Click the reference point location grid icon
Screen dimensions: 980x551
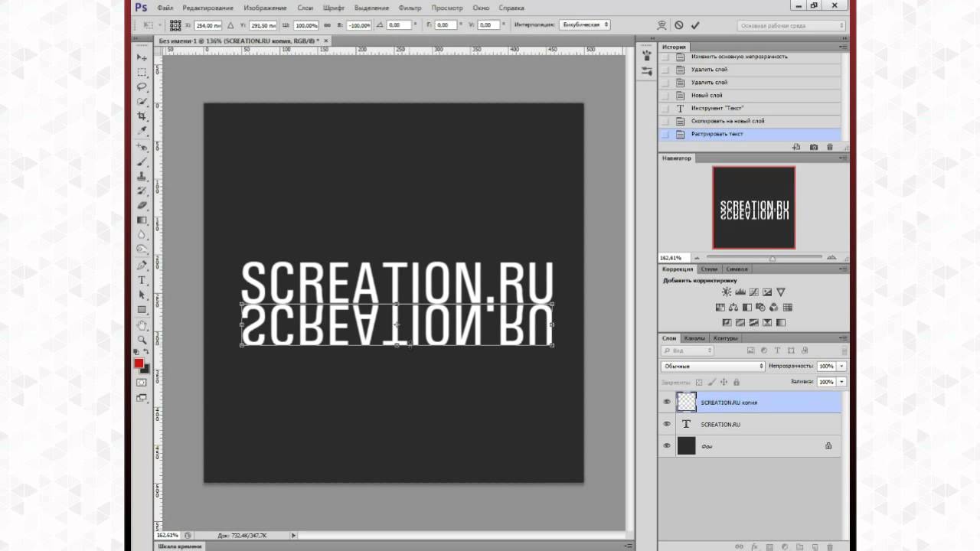(175, 25)
